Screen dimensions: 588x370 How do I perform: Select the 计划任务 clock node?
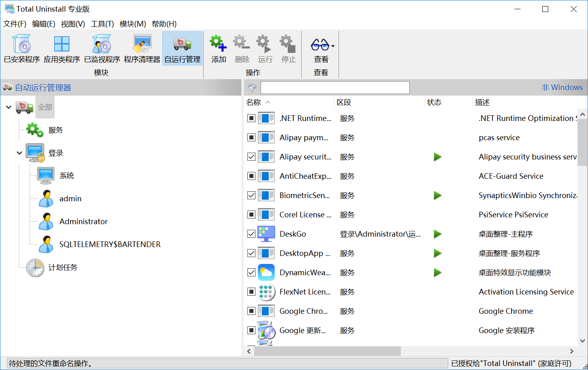[x=35, y=267]
